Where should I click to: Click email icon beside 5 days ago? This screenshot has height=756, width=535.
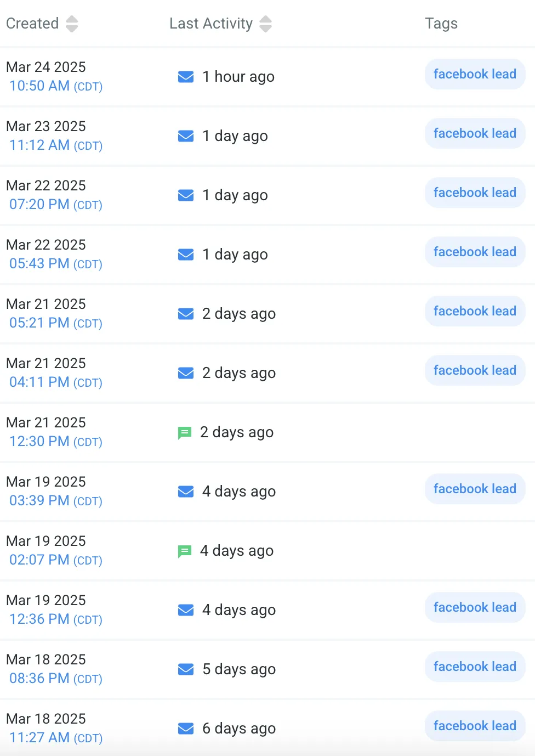pos(186,669)
